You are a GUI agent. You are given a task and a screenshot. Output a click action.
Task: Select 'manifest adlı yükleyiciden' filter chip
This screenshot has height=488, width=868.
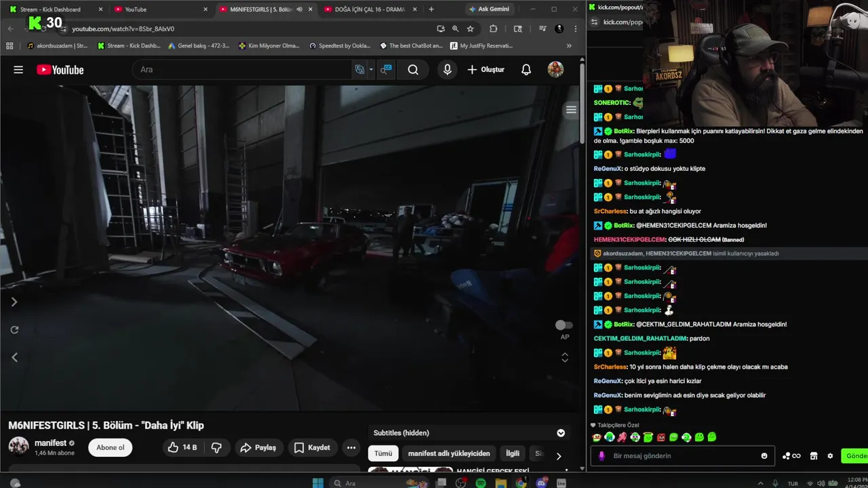449,453
